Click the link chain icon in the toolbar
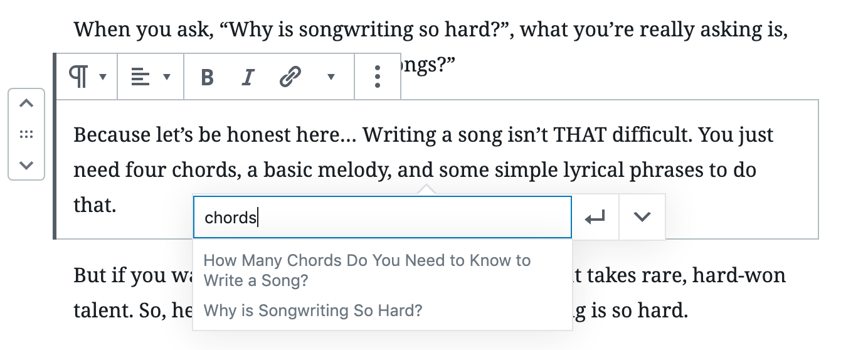 (290, 77)
